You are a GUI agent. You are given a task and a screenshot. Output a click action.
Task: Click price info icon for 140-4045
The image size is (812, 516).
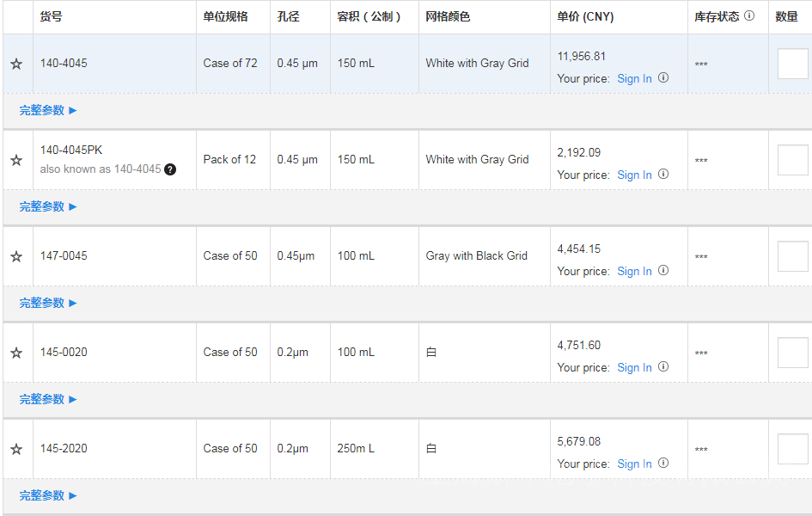[x=663, y=77]
